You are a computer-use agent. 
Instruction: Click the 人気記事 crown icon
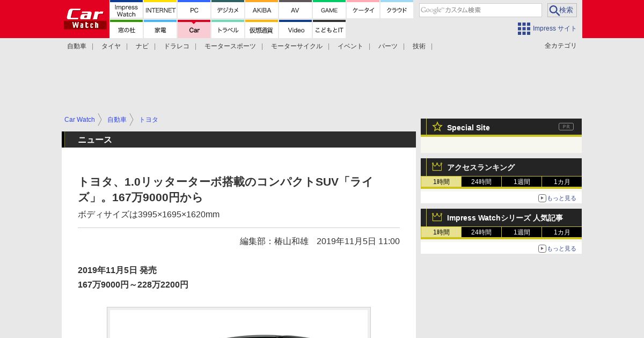click(437, 217)
